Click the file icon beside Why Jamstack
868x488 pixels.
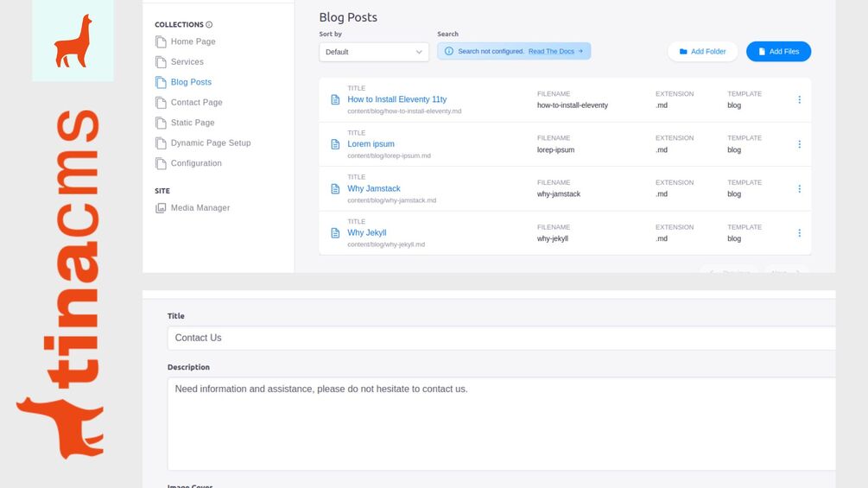coord(335,188)
